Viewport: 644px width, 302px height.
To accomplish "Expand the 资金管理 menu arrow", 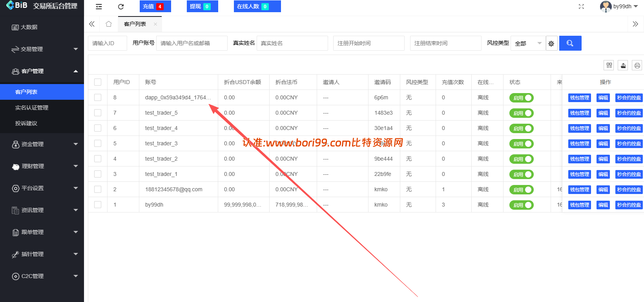I will (x=76, y=144).
